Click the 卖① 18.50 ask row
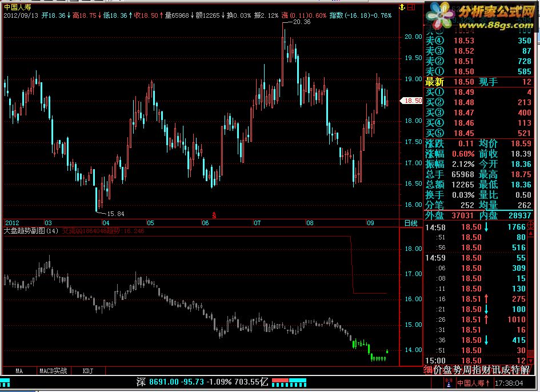 pyautogui.click(x=478, y=71)
